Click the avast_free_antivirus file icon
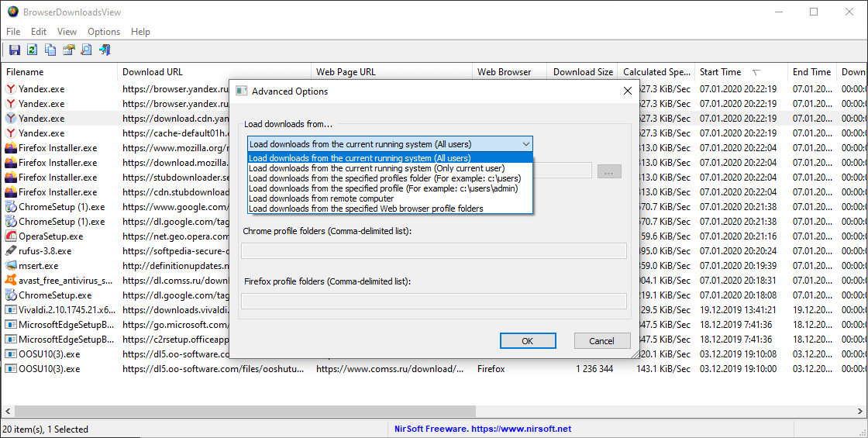Screen dimensions: 868x438 coord(11,280)
